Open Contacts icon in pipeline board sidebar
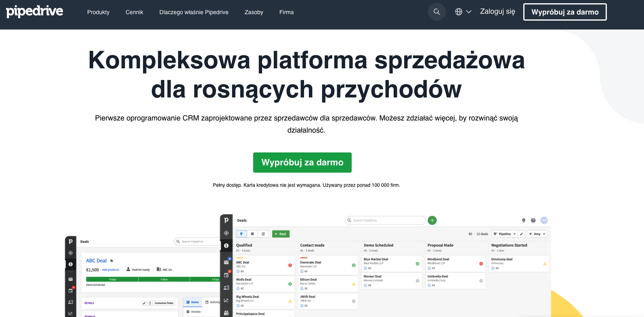The width and height of the screenshot is (644, 317). pyautogui.click(x=226, y=287)
